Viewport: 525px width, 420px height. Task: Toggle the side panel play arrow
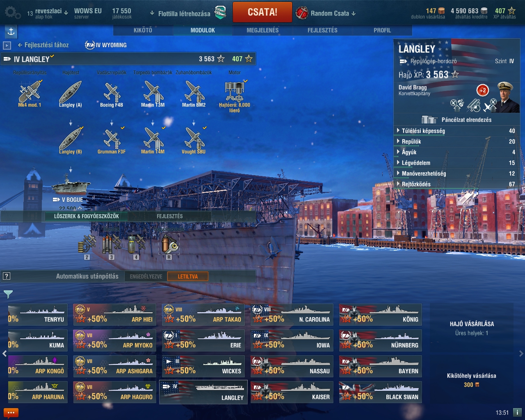(x=7, y=45)
